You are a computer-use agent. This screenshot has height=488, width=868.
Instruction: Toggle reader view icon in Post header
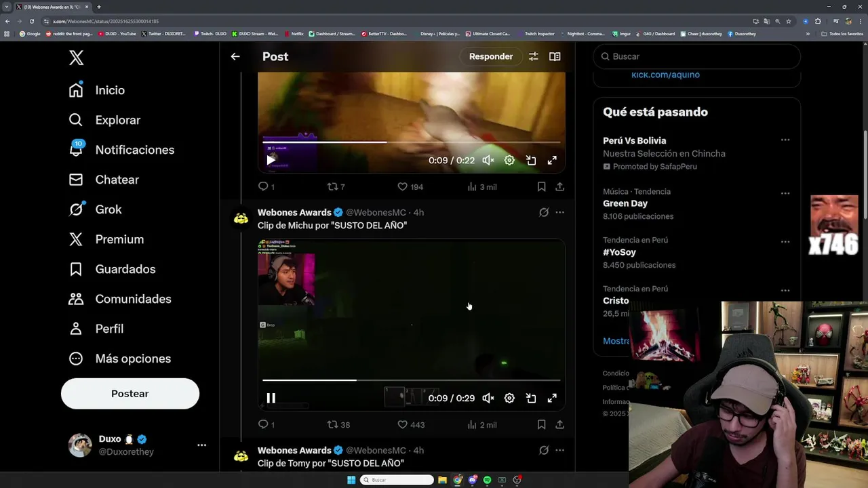coord(555,56)
